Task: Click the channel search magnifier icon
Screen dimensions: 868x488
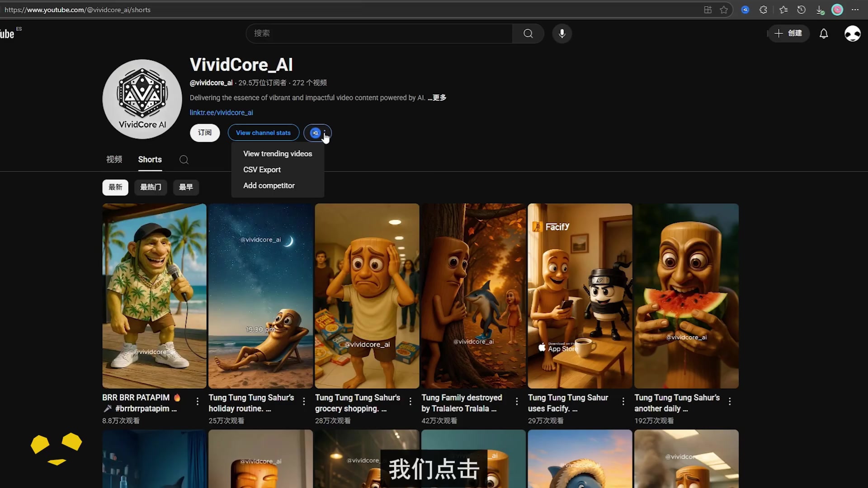Action: click(184, 160)
